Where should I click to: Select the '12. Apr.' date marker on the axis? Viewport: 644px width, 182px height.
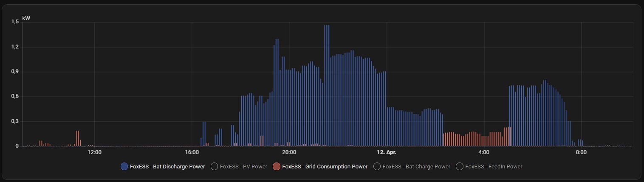387,152
